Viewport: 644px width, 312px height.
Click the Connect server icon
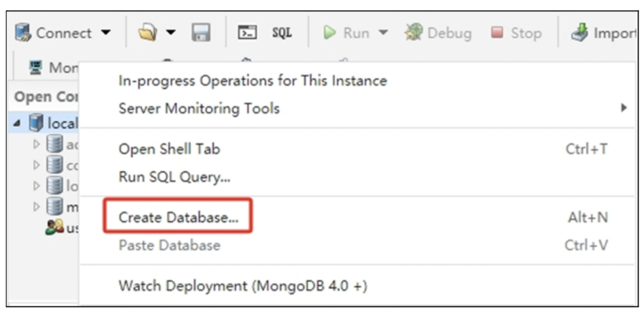pyautogui.click(x=23, y=32)
